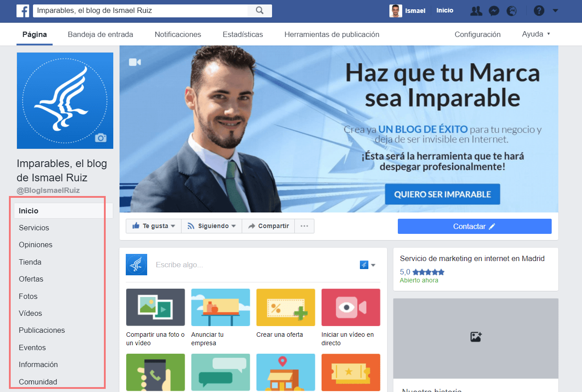This screenshot has height=392, width=582.
Task: Click the video camera icon on cover
Action: (x=135, y=62)
